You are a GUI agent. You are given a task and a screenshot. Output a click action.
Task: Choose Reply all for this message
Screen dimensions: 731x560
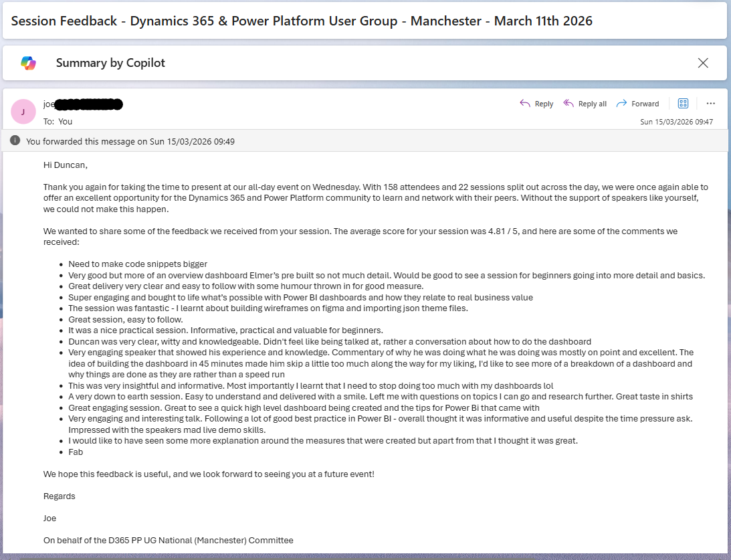coord(585,104)
